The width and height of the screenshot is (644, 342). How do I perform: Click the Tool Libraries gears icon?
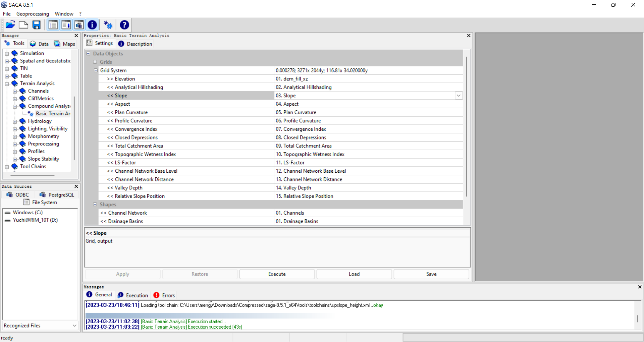pos(108,25)
